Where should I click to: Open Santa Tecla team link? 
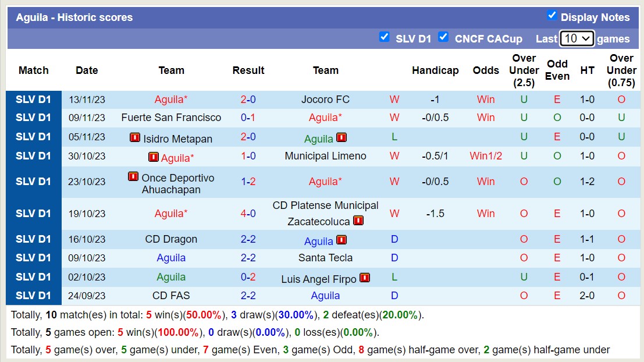[325, 258]
